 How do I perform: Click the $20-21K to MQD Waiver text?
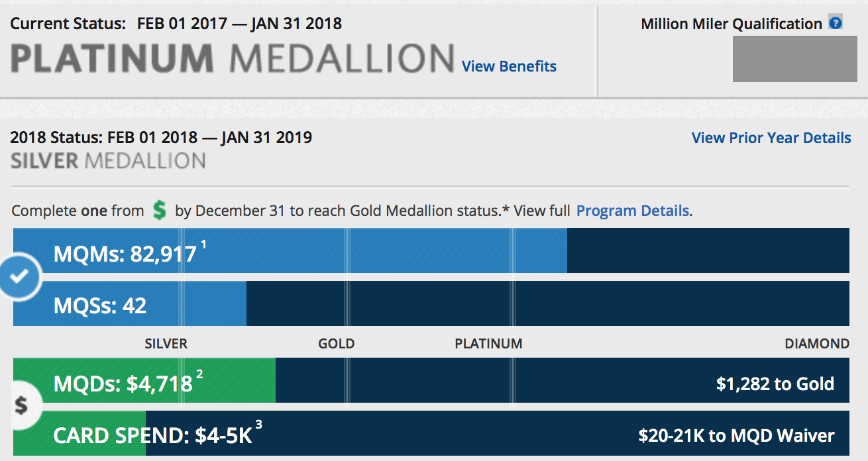(736, 435)
